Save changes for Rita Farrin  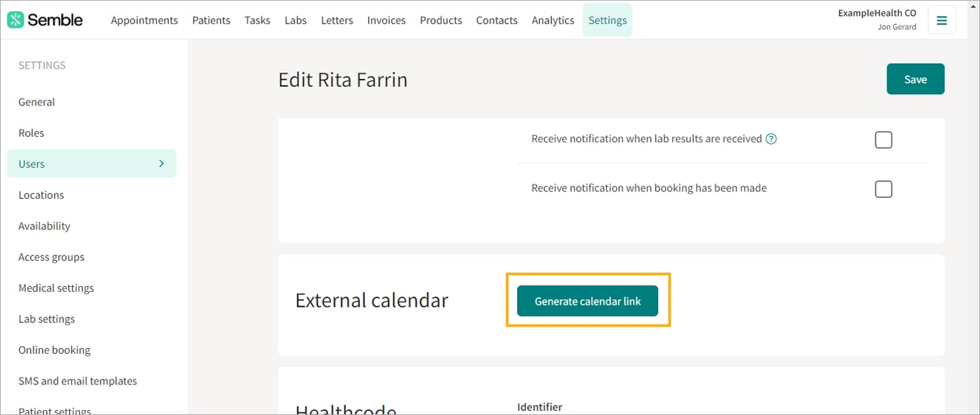[915, 79]
